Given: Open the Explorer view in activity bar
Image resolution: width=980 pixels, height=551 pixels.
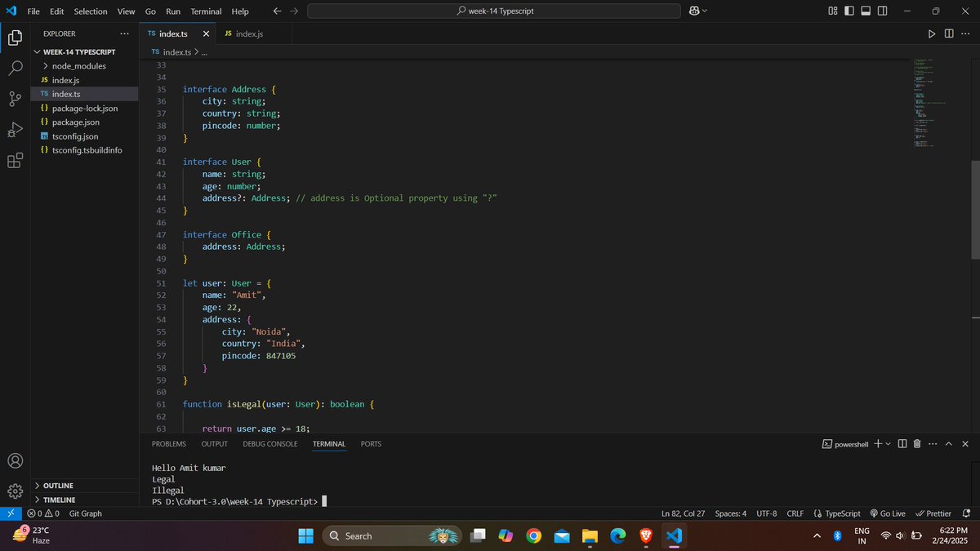Looking at the screenshot, I should pos(15,38).
